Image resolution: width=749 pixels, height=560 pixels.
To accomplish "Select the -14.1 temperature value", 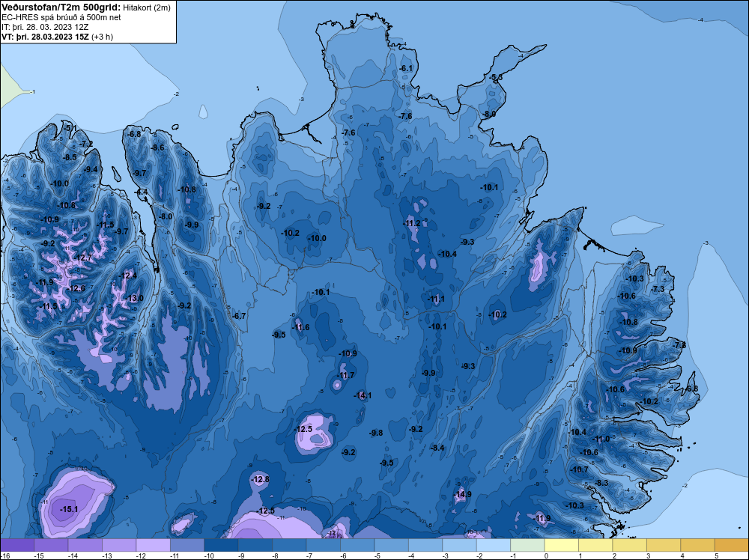I will (363, 395).
